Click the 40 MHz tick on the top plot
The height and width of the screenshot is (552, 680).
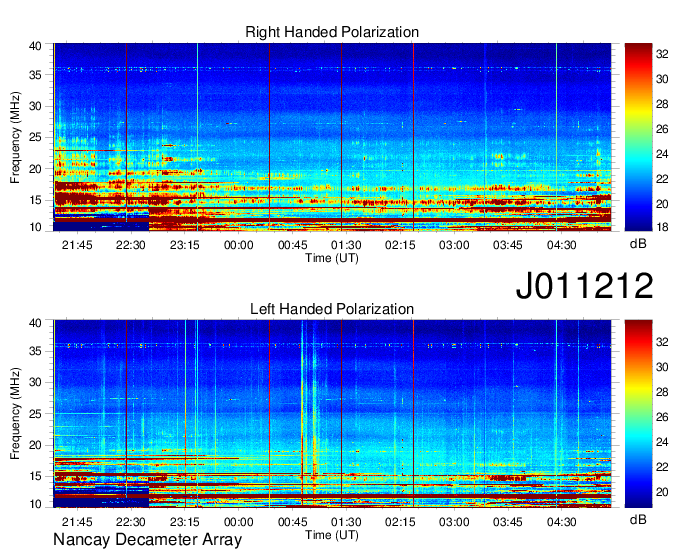(x=35, y=46)
